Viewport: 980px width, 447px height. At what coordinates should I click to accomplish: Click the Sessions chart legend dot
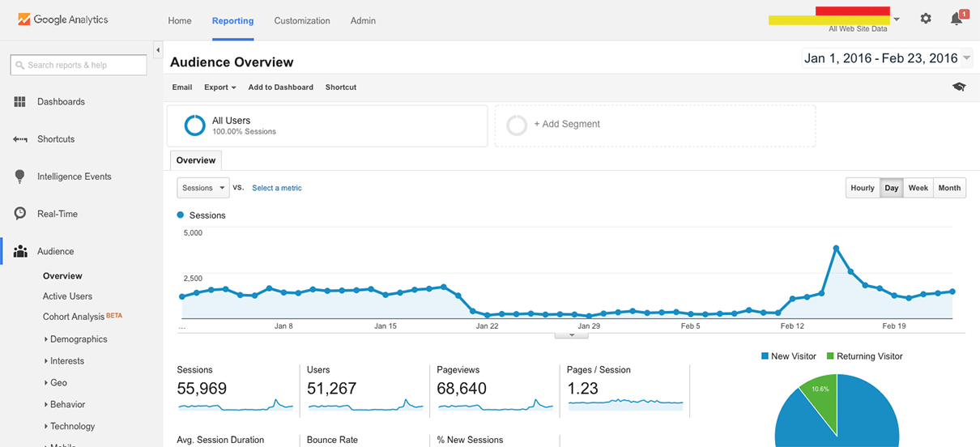(x=180, y=215)
